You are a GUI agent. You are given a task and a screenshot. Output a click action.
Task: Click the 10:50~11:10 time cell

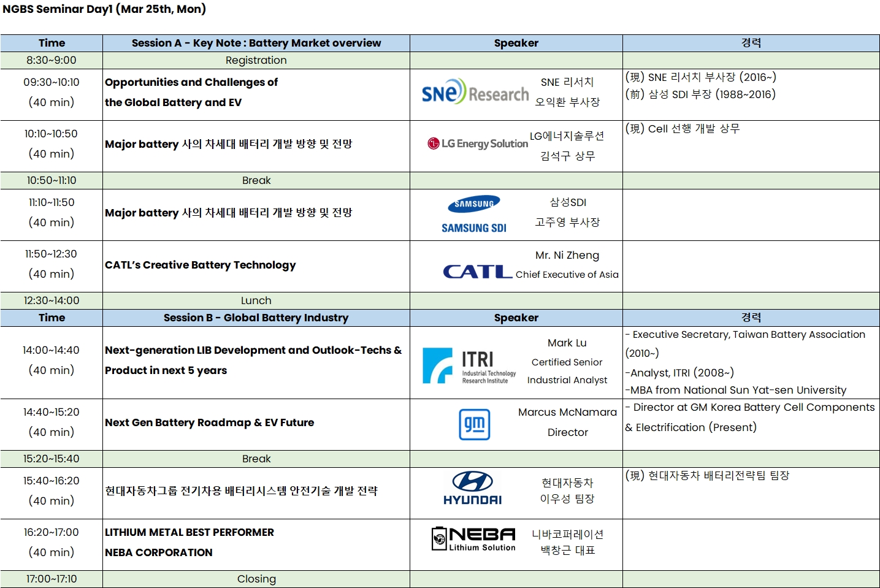52,180
